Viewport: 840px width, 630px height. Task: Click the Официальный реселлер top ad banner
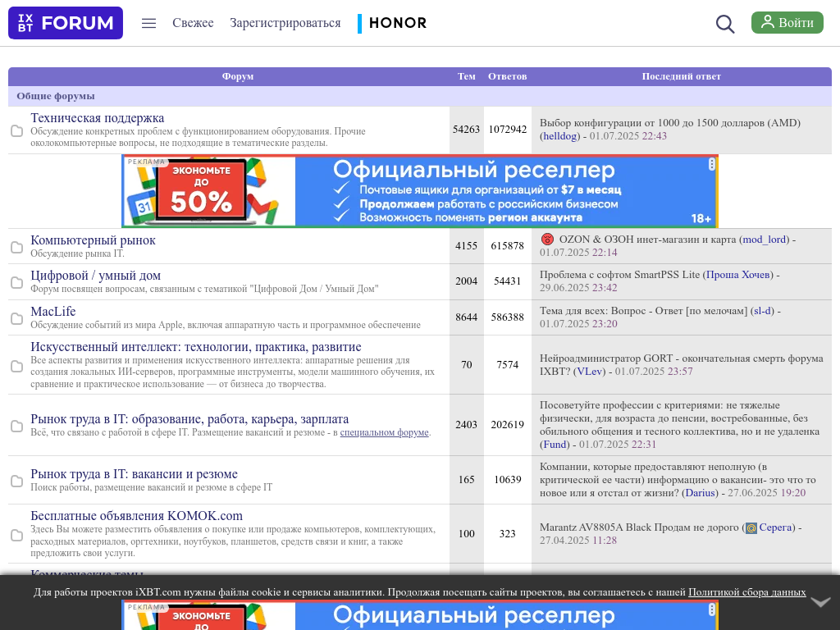[x=420, y=191]
